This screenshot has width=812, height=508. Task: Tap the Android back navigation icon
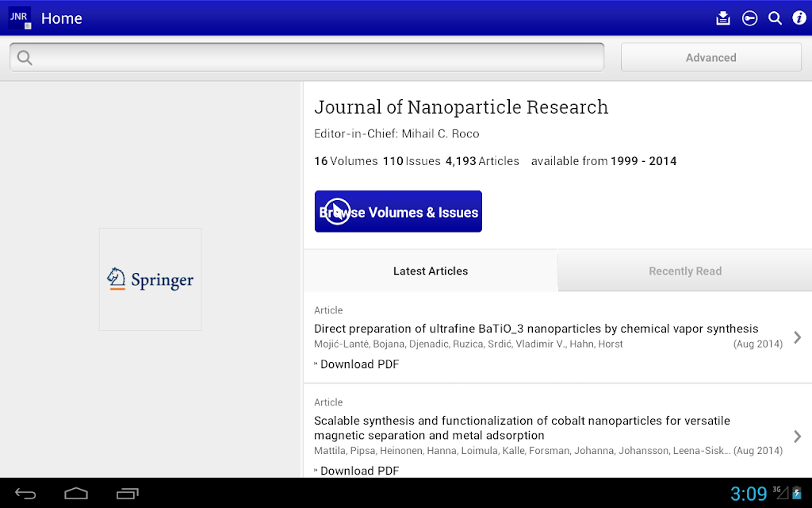[x=25, y=494]
